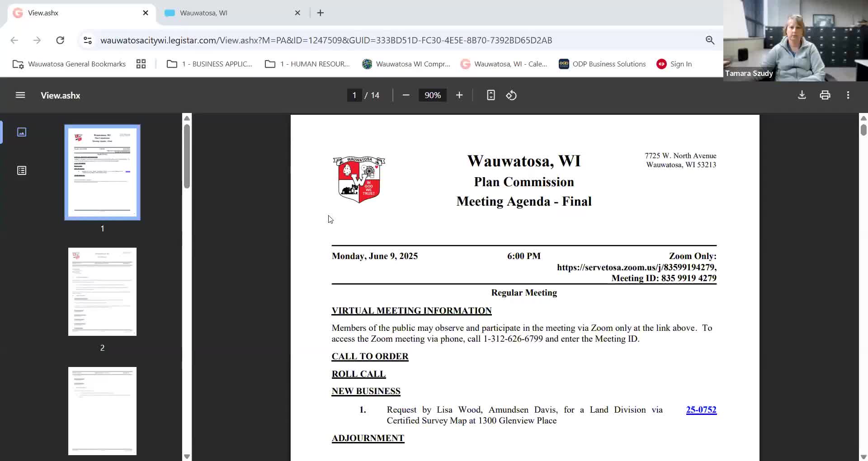Image resolution: width=868 pixels, height=461 pixels.
Task: Zoom in with the plus icon
Action: 459,95
